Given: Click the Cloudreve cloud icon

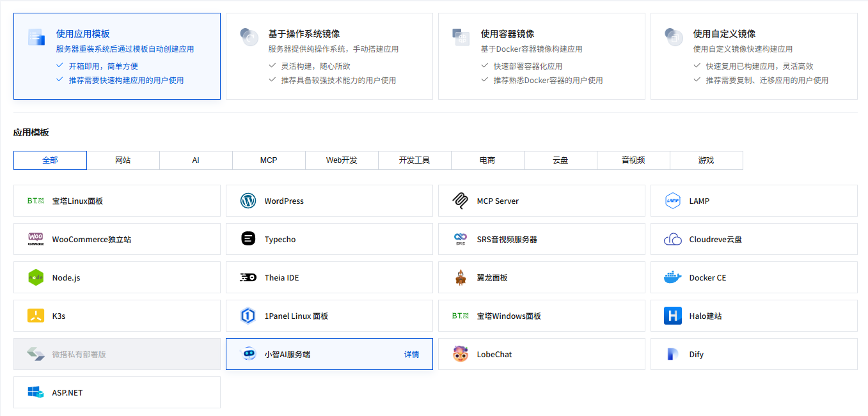Looking at the screenshot, I should [673, 239].
